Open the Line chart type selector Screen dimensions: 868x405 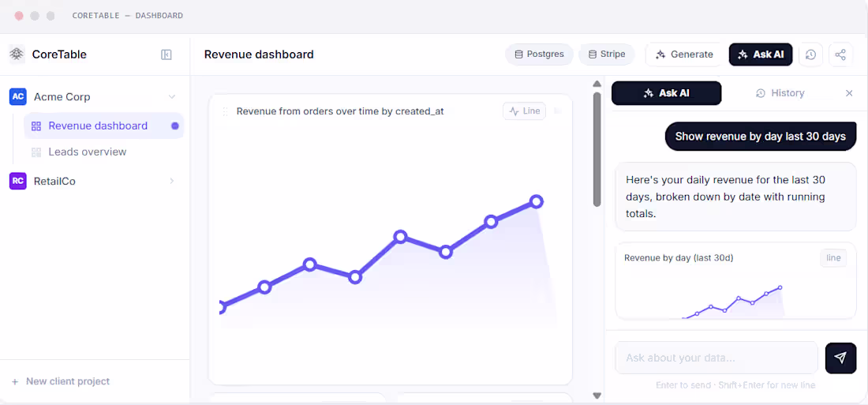[x=524, y=111]
